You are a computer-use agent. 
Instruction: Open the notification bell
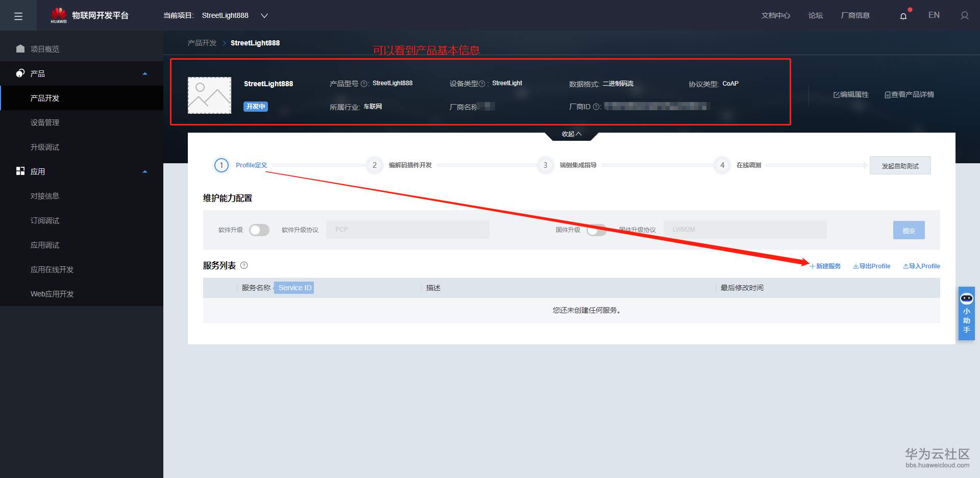903,16
